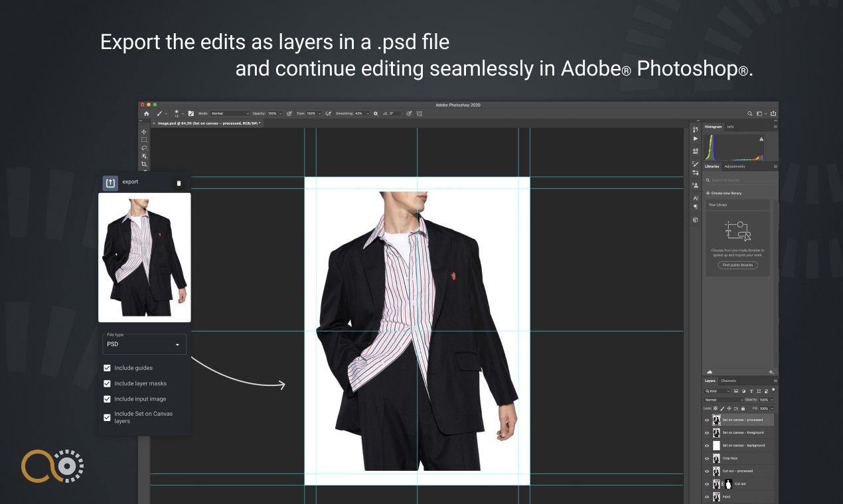This screenshot has height=504, width=843.
Task: Open the Opacity 100% slider control
Action: tap(772, 399)
